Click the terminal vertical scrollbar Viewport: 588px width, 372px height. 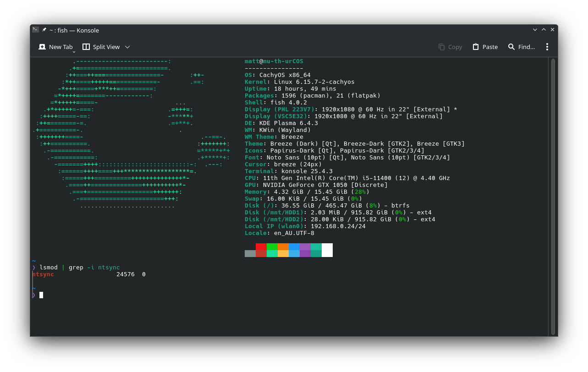pos(553,196)
